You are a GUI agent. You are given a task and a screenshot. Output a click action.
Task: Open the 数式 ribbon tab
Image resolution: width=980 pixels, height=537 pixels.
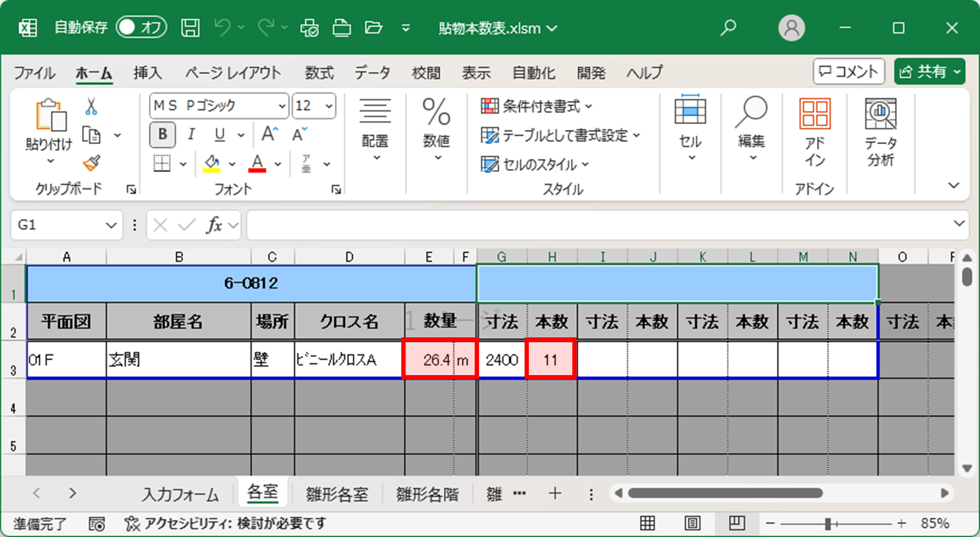click(319, 73)
